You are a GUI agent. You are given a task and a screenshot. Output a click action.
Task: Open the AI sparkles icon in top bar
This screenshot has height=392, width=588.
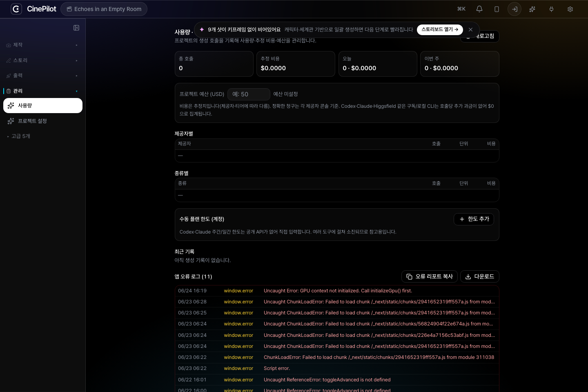click(532, 9)
